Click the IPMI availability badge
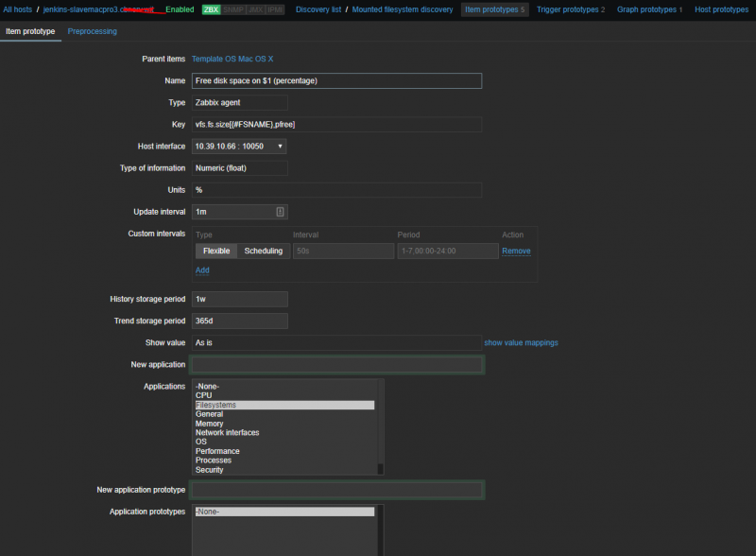 tap(275, 9)
